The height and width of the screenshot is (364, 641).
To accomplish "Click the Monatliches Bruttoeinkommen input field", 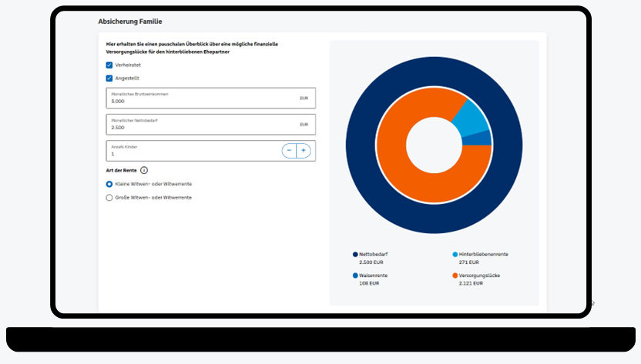I will coord(211,98).
